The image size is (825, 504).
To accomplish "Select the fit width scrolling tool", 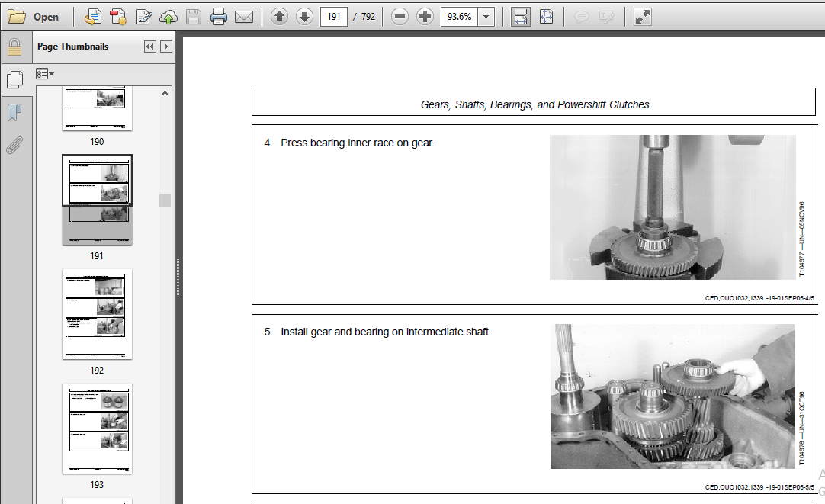I will 520,17.
